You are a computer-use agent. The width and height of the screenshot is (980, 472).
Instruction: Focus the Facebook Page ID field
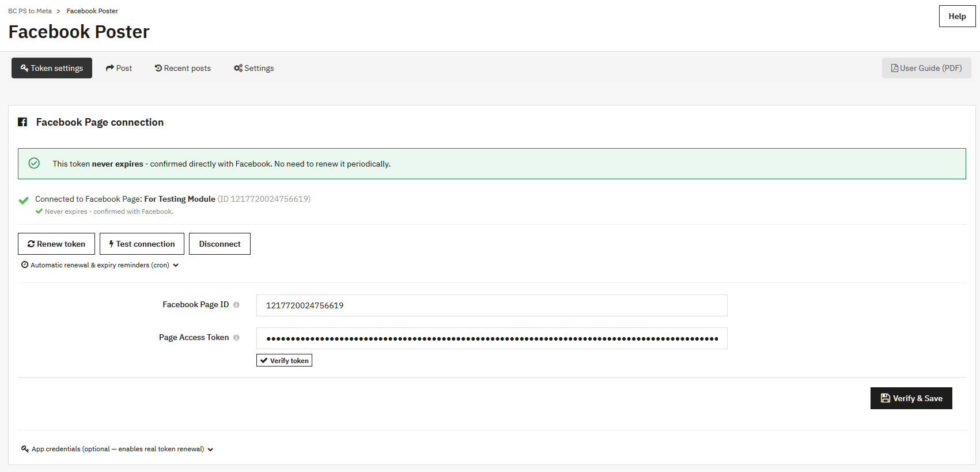[492, 305]
